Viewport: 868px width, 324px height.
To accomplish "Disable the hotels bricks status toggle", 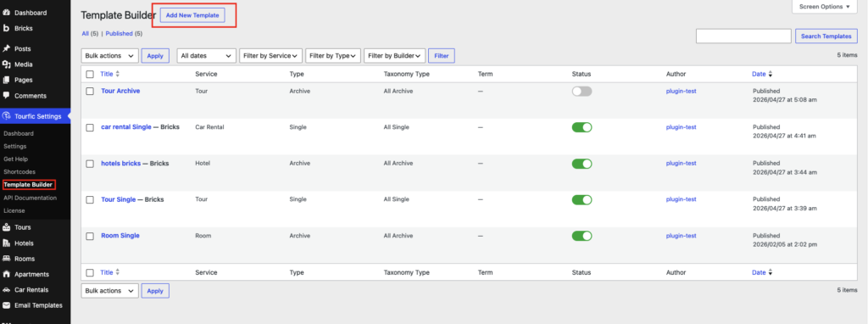I will [581, 164].
